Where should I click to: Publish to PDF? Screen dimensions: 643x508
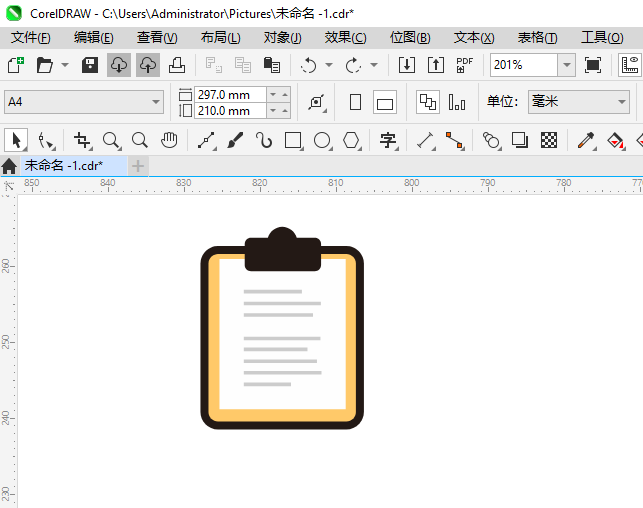tap(465, 65)
